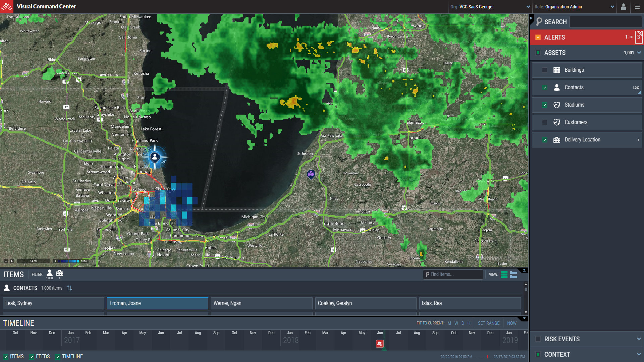Open the Org VCC SaaS George dropdown
Viewport: 644px width, 362px height.
coord(490,7)
